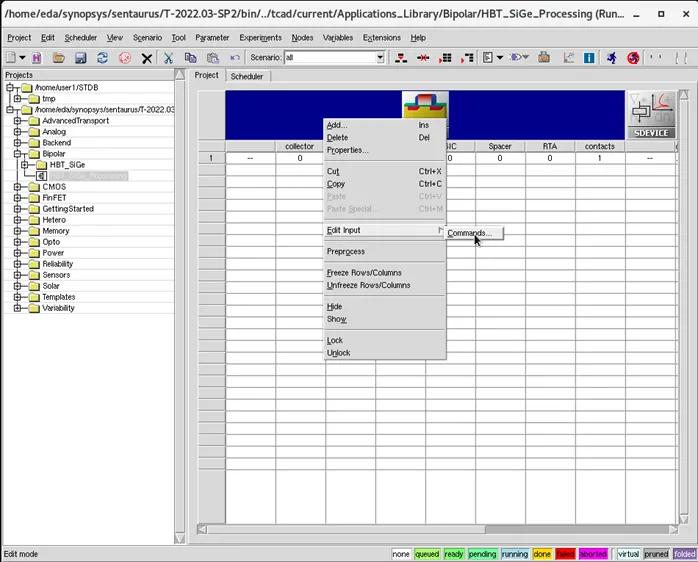Viewport: 698px width, 562px height.
Task: Open the Extensions menu
Action: point(381,38)
